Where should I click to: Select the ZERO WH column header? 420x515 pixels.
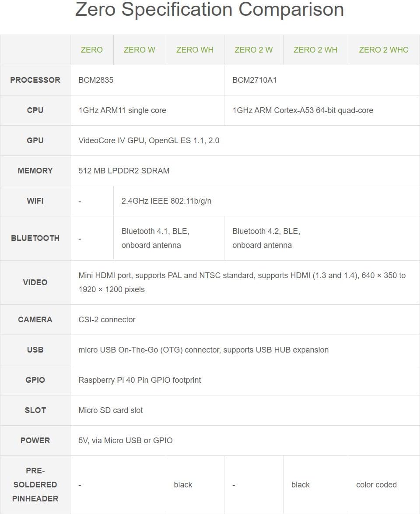click(195, 50)
